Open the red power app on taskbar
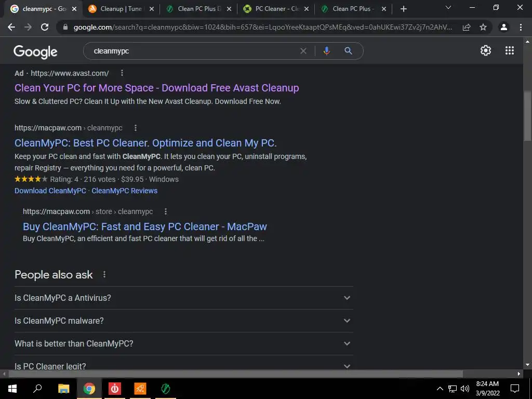This screenshot has height=399, width=532. [115, 388]
